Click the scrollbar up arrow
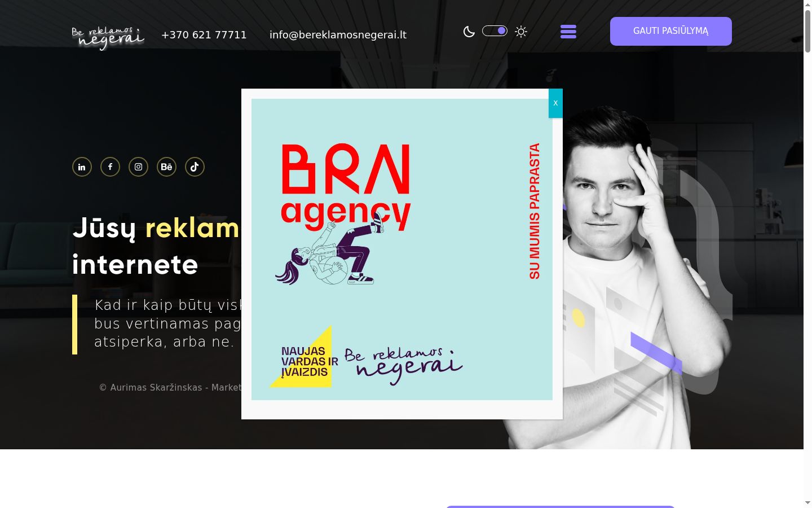Image resolution: width=812 pixels, height=508 pixels. 807,5
